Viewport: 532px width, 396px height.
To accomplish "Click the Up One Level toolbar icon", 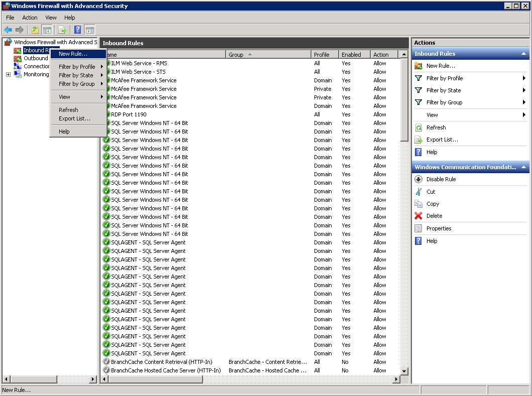I will (35, 30).
